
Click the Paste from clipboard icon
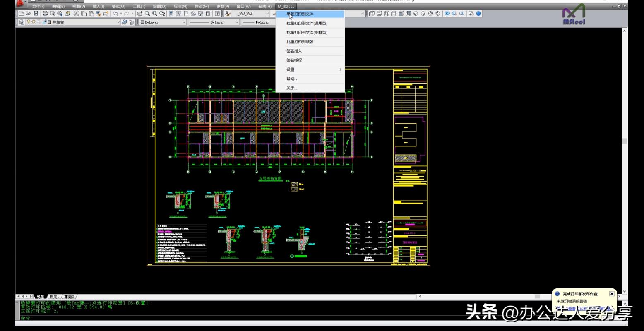(91, 14)
